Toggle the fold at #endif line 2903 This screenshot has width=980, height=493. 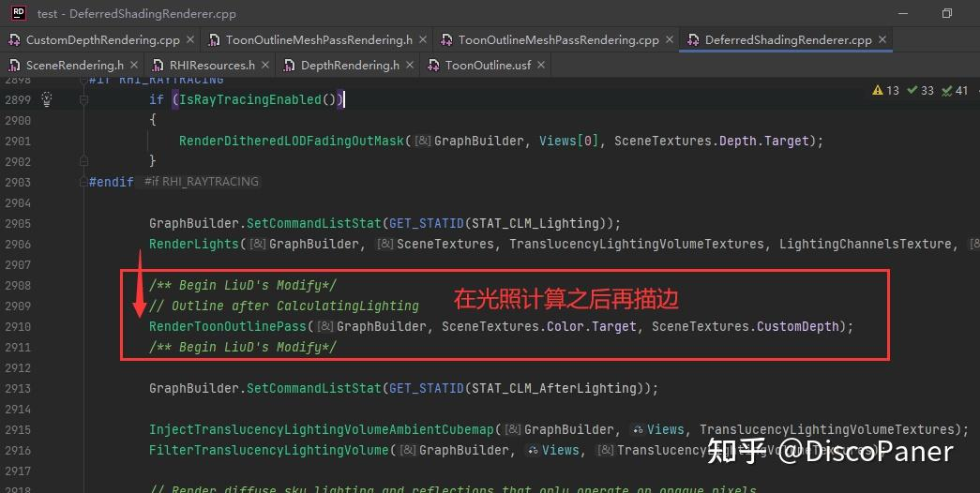coord(83,182)
